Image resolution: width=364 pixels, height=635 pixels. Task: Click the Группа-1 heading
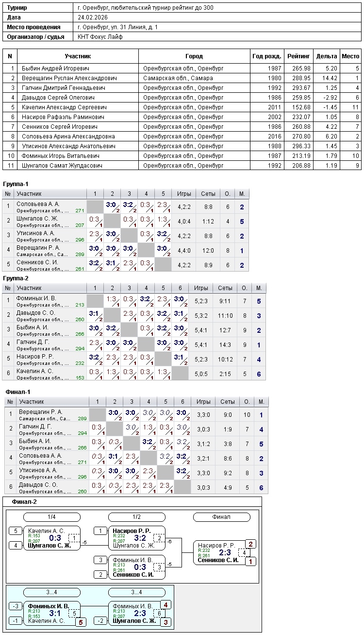pos(16,184)
